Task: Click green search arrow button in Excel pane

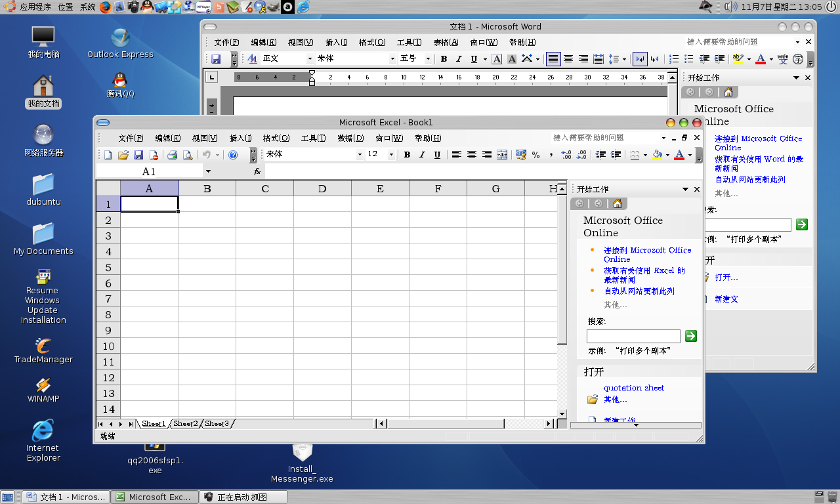Action: [690, 336]
